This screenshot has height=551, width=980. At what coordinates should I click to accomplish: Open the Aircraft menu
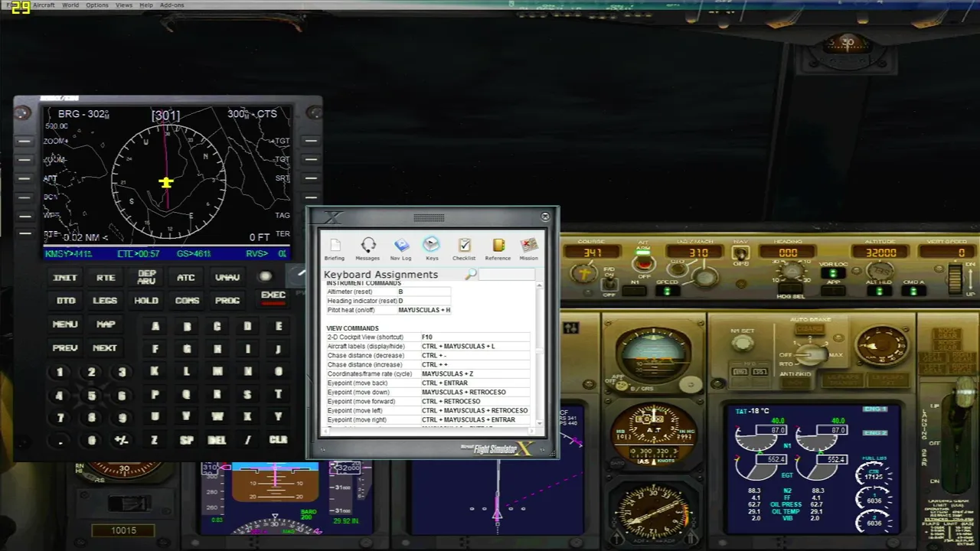click(x=44, y=5)
